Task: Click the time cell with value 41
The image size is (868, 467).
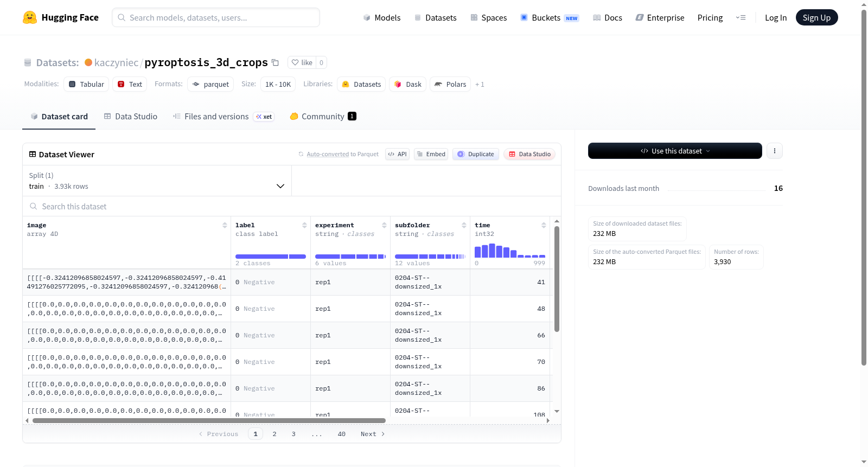Action: (x=510, y=282)
